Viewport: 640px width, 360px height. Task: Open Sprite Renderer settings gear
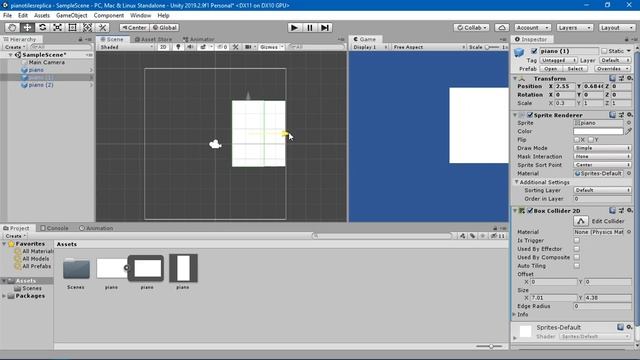[630, 115]
